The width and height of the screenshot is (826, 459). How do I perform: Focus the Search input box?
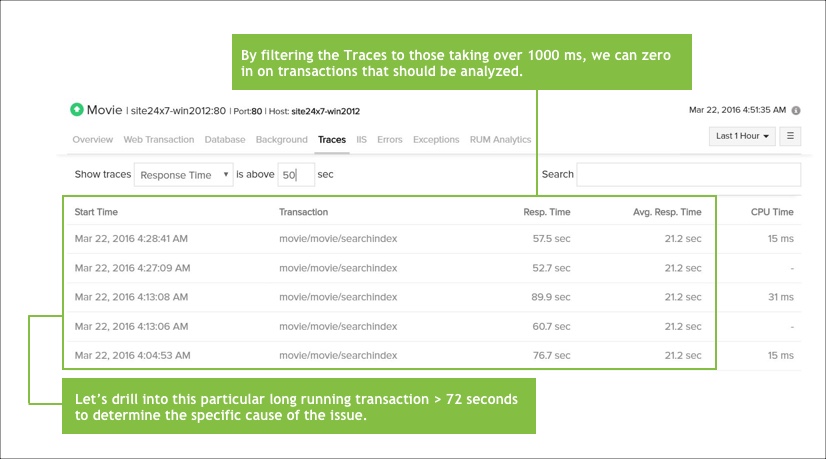tap(689, 174)
